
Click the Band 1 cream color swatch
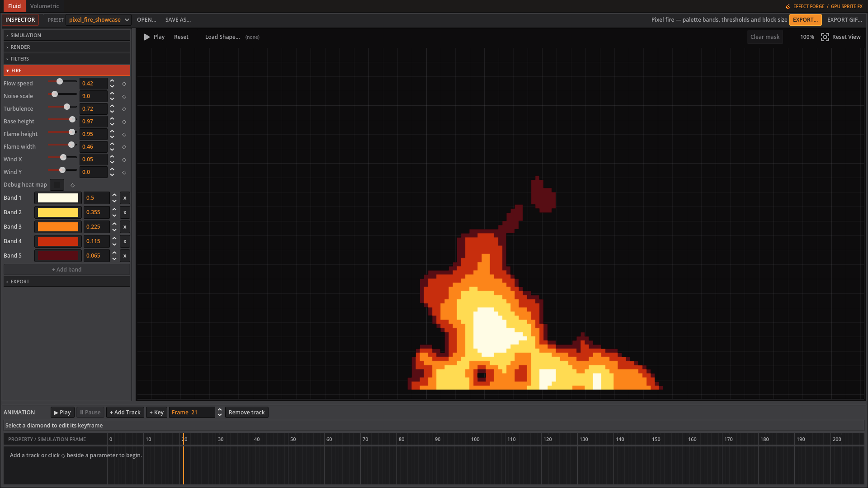point(58,198)
